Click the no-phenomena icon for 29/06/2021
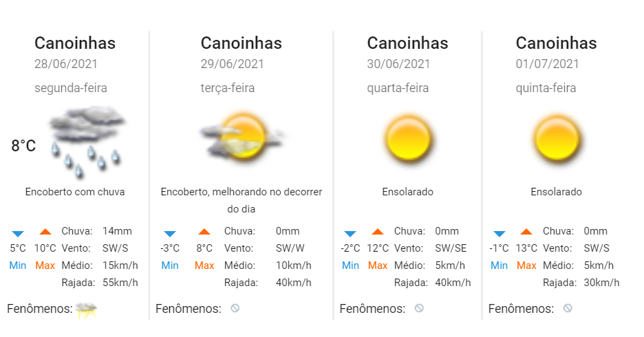 tap(235, 308)
